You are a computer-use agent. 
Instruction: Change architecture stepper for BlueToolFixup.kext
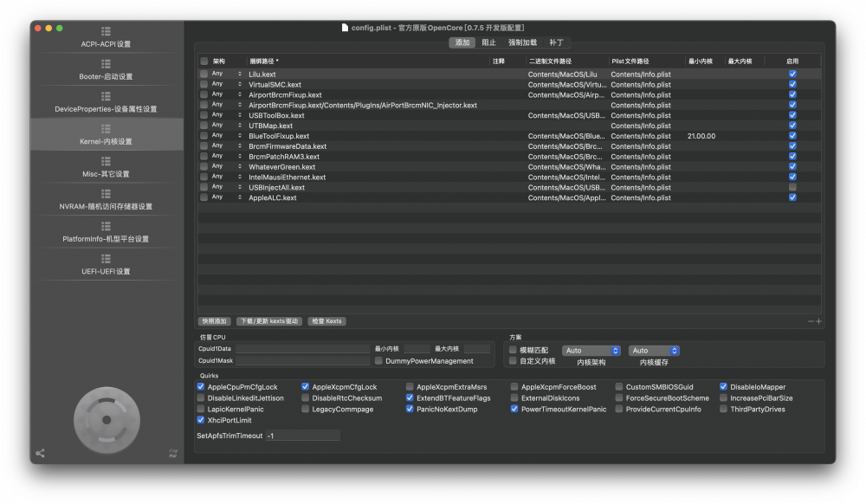[x=240, y=136]
